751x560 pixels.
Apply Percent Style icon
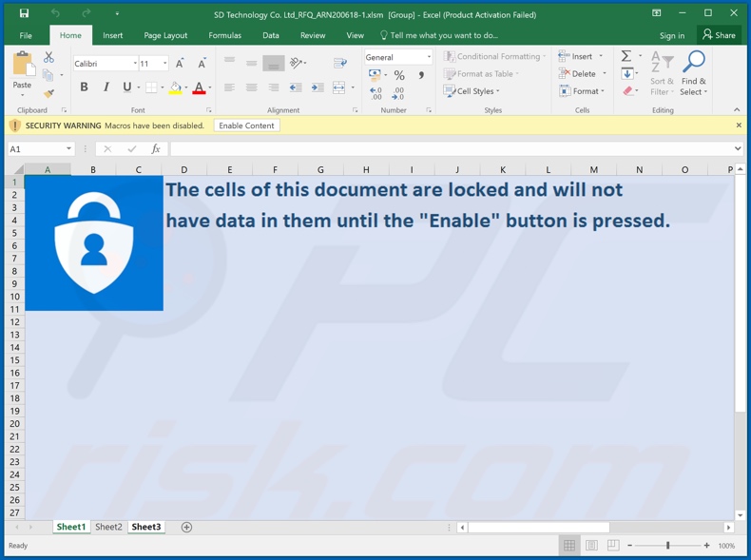[399, 75]
